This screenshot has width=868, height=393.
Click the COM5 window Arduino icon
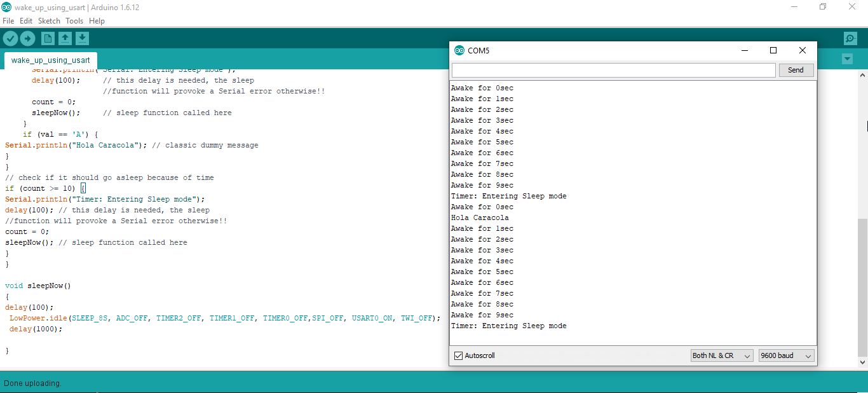click(x=459, y=50)
